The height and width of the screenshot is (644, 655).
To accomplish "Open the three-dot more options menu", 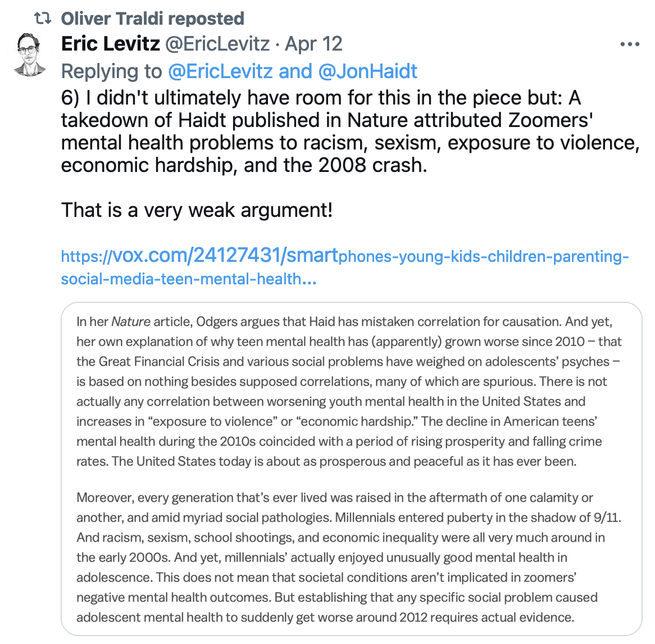I will pyautogui.click(x=630, y=44).
